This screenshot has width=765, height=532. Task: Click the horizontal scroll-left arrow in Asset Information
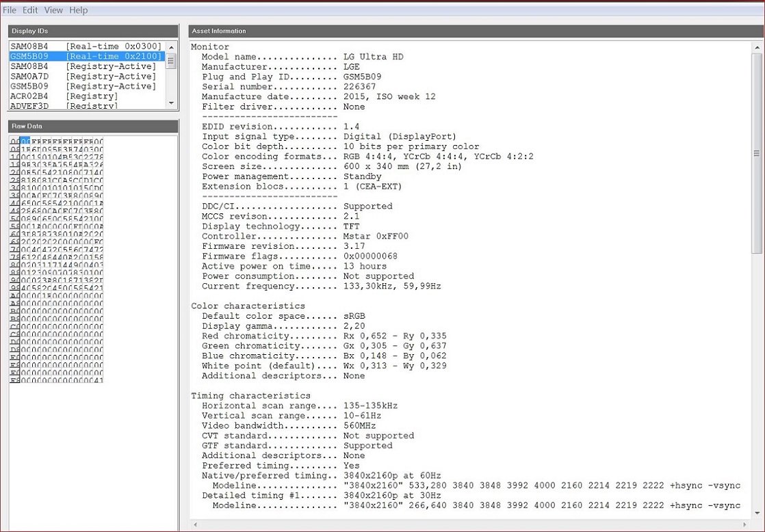click(x=196, y=524)
